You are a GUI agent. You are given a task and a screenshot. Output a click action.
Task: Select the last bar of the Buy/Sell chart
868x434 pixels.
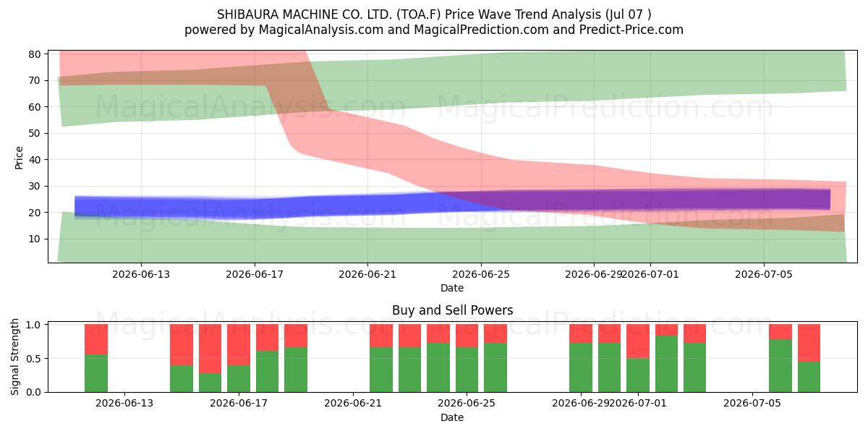(x=809, y=358)
